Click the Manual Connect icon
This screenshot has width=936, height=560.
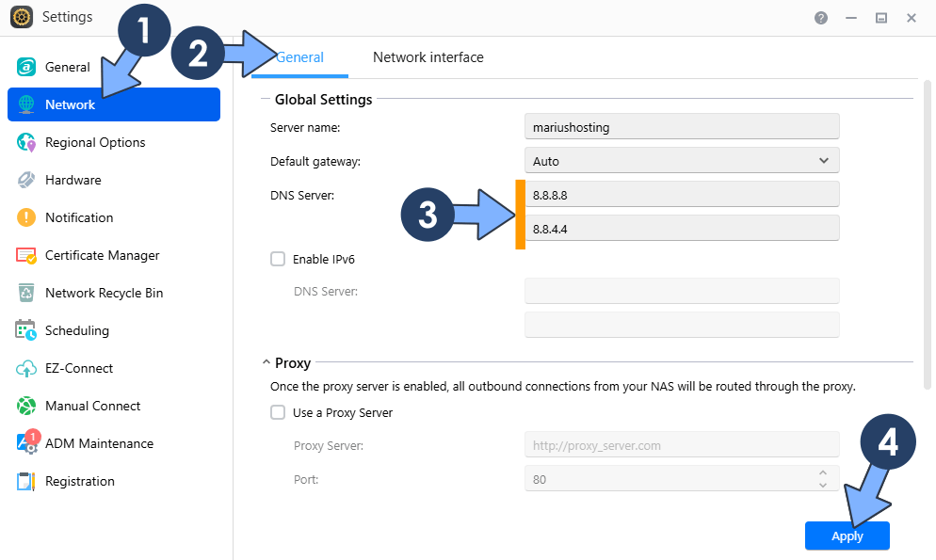click(25, 406)
